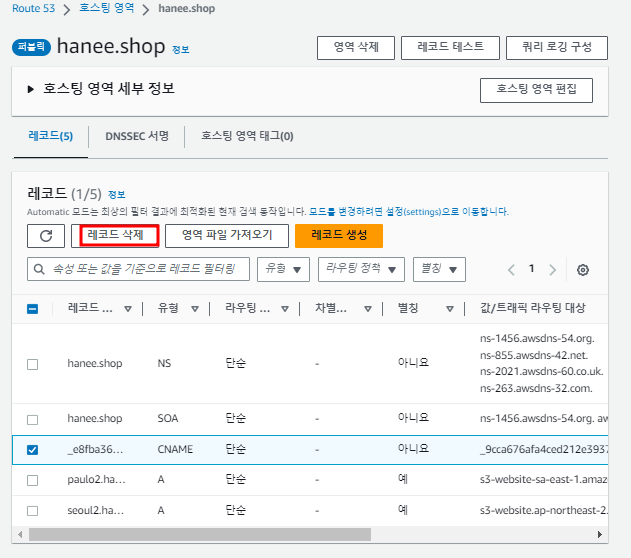Open the 별칭 filter dropdown
Image resolution: width=631 pixels, height=558 pixels.
click(x=439, y=269)
